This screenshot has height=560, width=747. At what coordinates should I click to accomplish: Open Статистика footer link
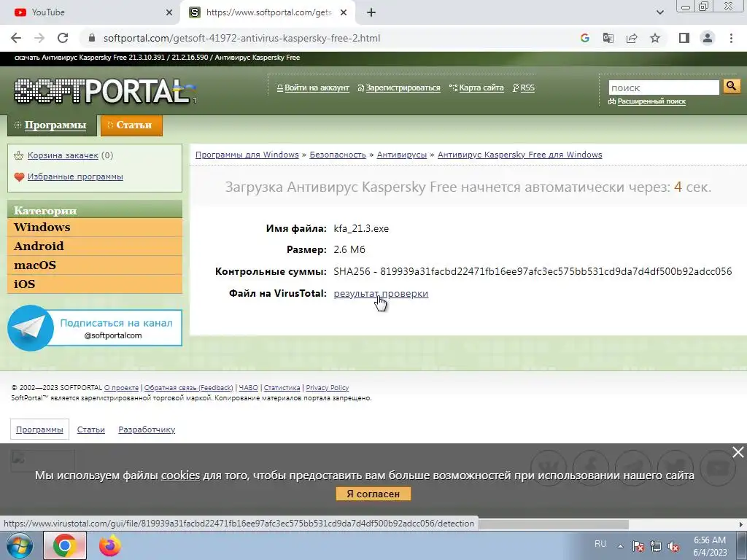282,388
